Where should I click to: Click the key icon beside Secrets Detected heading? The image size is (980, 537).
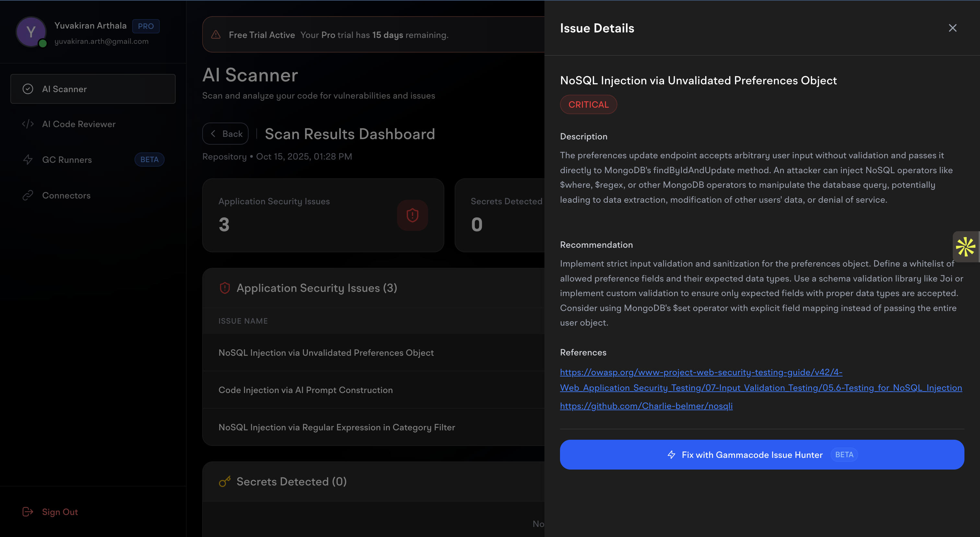[x=225, y=481]
